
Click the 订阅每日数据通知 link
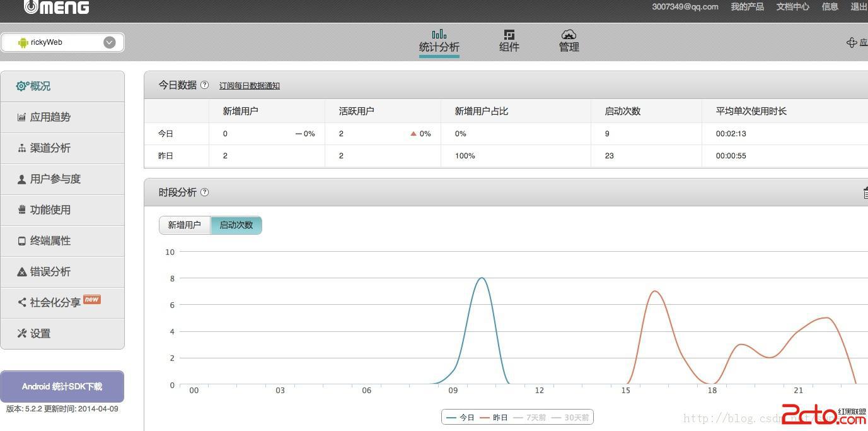pyautogui.click(x=250, y=86)
